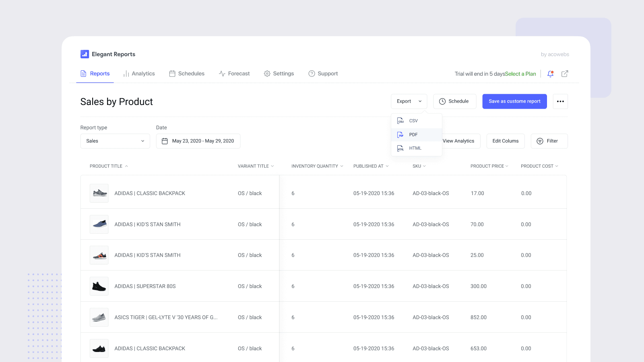Screen dimensions: 644x362
Task: Click the HTML file icon in export menu
Action: [400, 148]
